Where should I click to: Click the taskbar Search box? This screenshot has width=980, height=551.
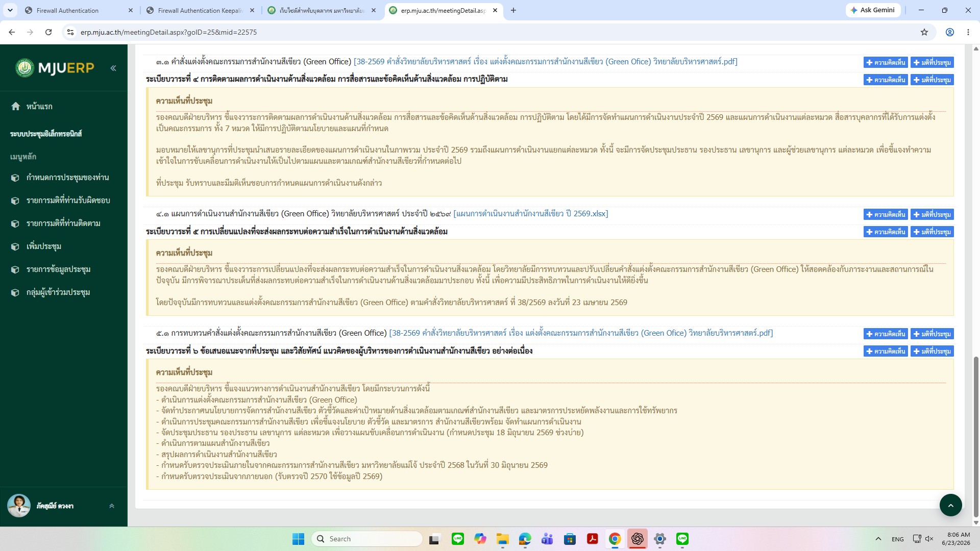[367, 539]
